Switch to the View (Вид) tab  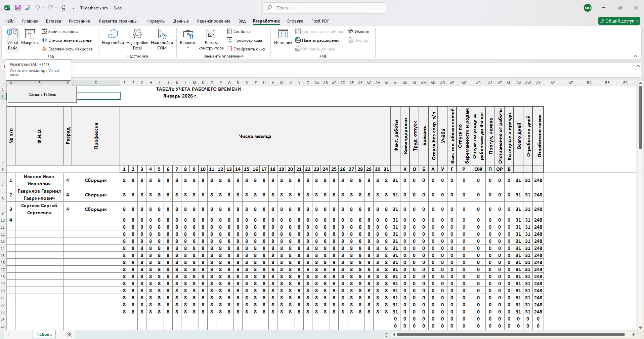click(242, 21)
